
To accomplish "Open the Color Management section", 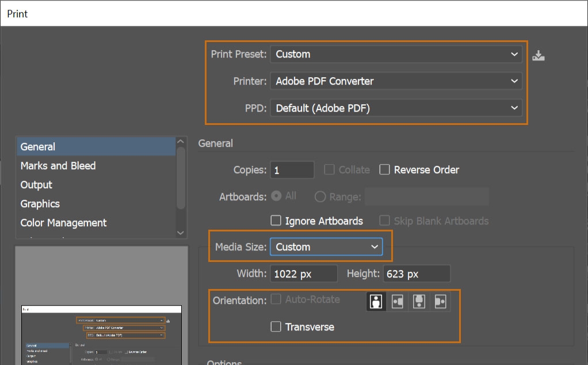I will coord(63,223).
